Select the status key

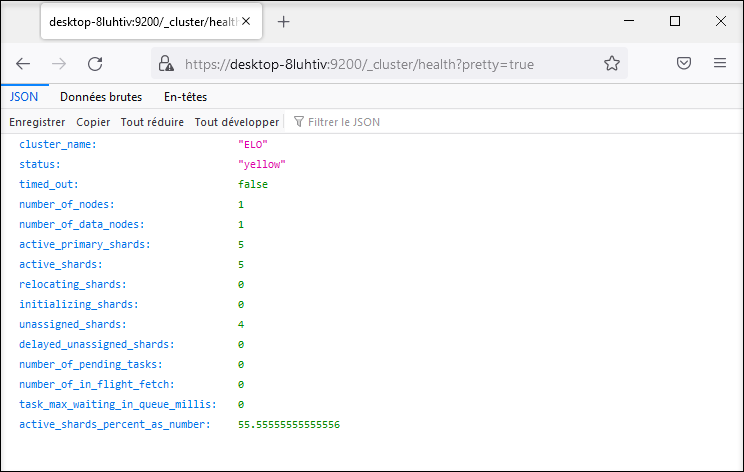click(40, 164)
